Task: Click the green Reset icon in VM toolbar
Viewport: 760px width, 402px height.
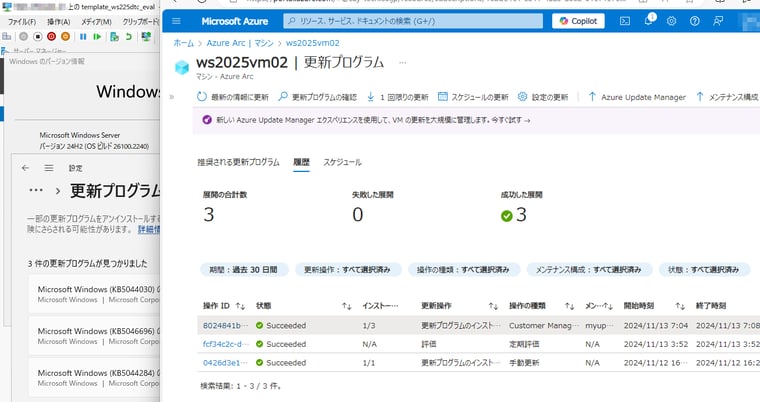Action: click(x=97, y=36)
